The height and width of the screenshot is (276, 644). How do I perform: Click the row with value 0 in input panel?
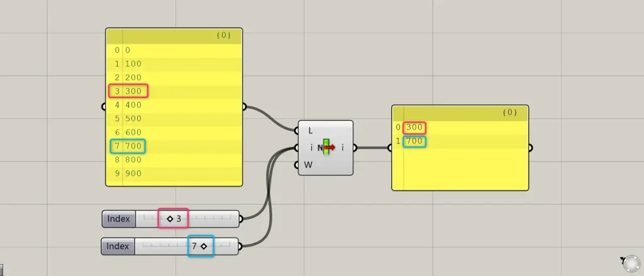pyautogui.click(x=174, y=50)
